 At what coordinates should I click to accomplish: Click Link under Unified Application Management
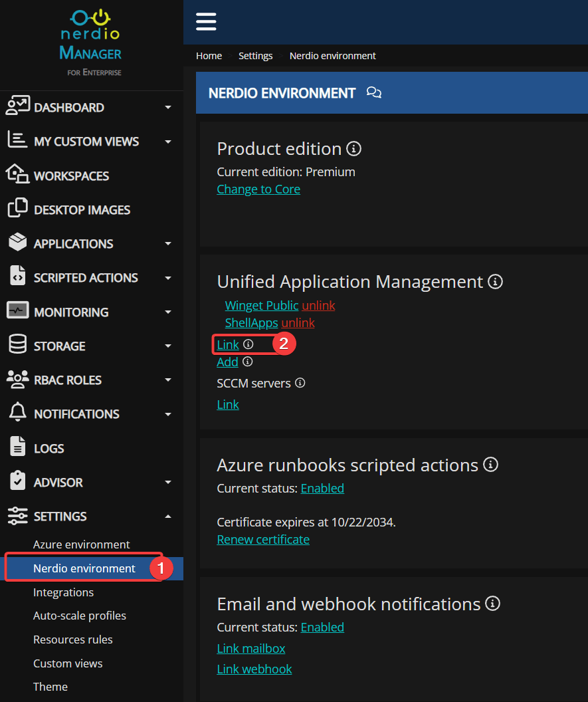(x=228, y=345)
